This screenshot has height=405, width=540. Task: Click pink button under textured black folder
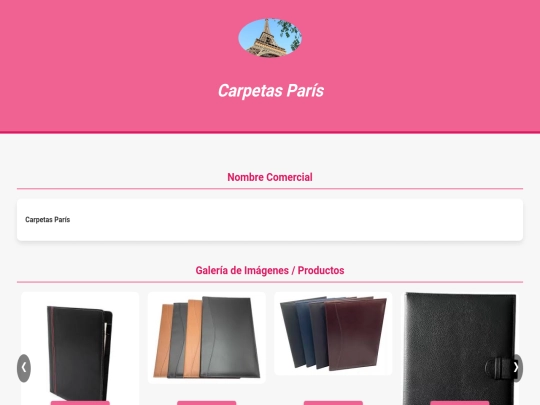pos(459,403)
